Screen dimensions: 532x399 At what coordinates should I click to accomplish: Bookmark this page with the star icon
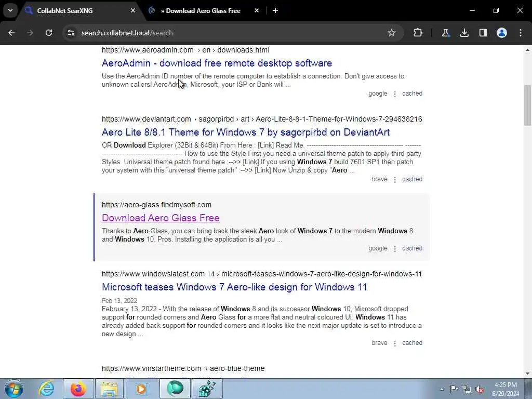pyautogui.click(x=392, y=33)
